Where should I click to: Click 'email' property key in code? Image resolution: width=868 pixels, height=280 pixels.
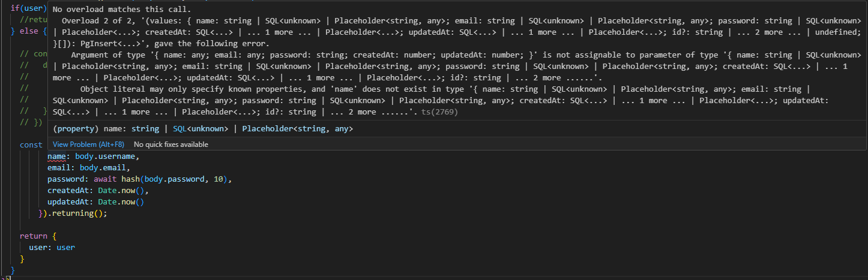[59, 168]
